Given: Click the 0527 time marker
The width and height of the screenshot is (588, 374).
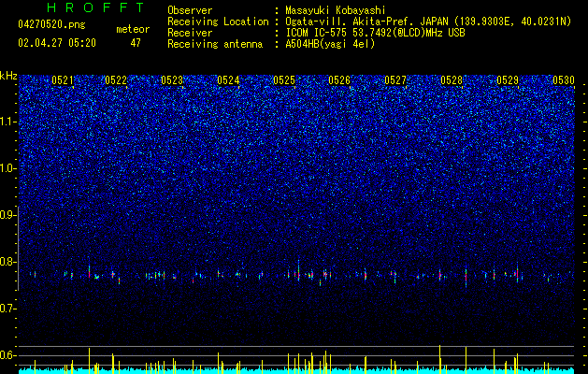Looking at the screenshot, I should click(395, 80).
